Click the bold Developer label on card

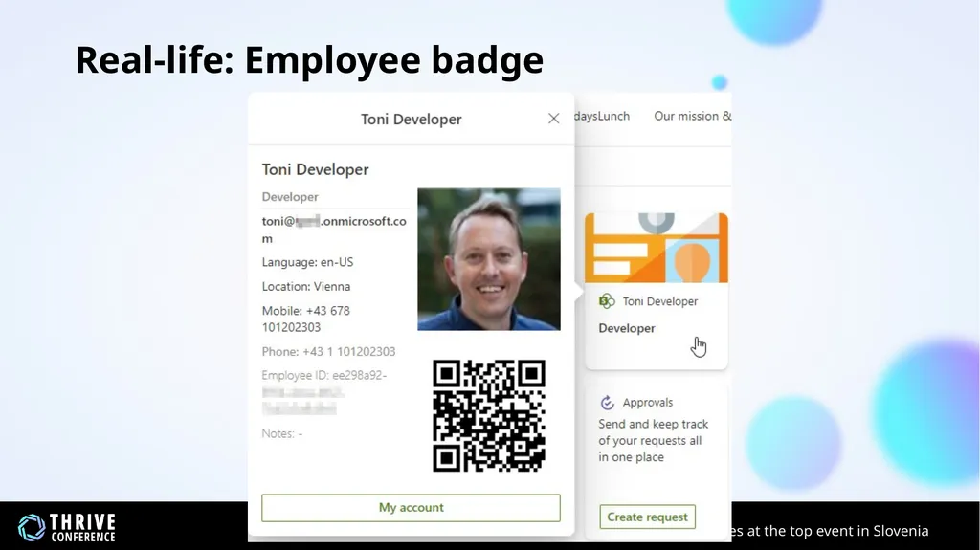pos(627,328)
